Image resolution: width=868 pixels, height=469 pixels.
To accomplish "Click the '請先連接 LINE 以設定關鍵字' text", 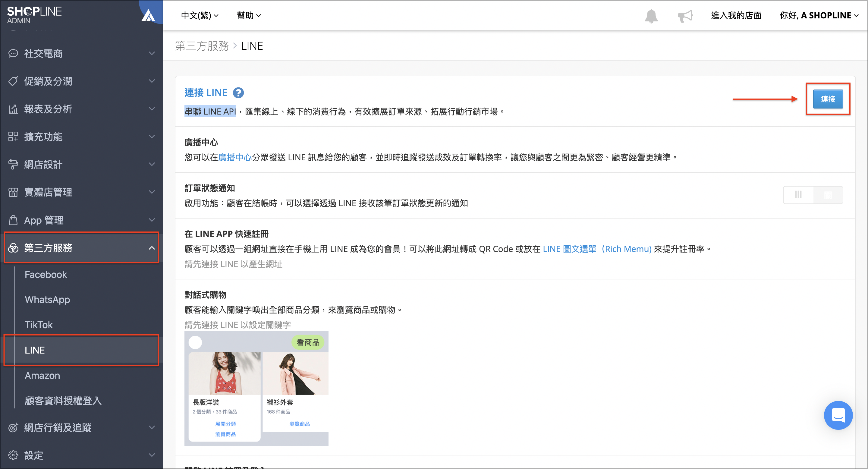I will click(x=237, y=325).
